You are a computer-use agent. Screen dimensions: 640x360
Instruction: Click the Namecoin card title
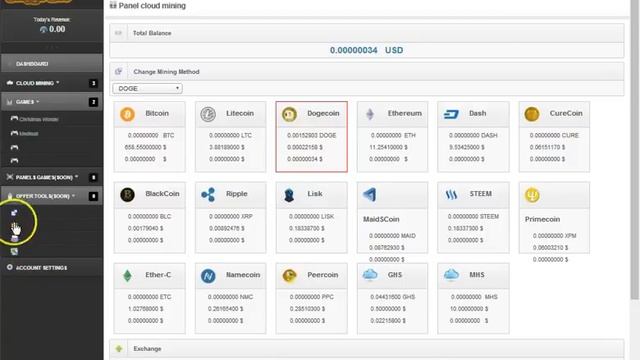pos(243,275)
